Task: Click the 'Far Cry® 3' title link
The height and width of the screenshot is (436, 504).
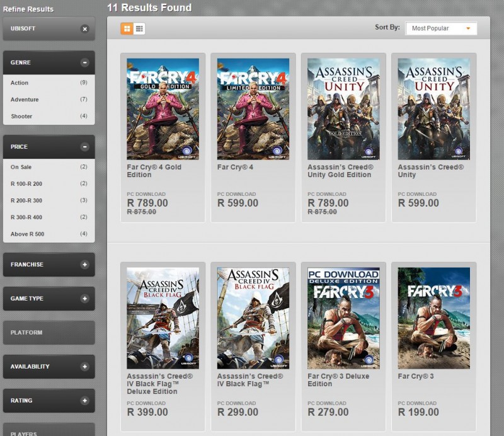Action: tap(416, 376)
